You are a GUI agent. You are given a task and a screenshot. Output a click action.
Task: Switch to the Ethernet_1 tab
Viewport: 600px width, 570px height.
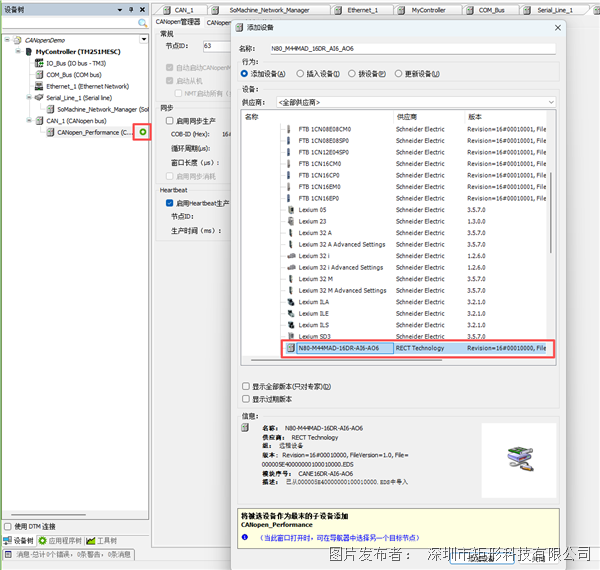[362, 10]
